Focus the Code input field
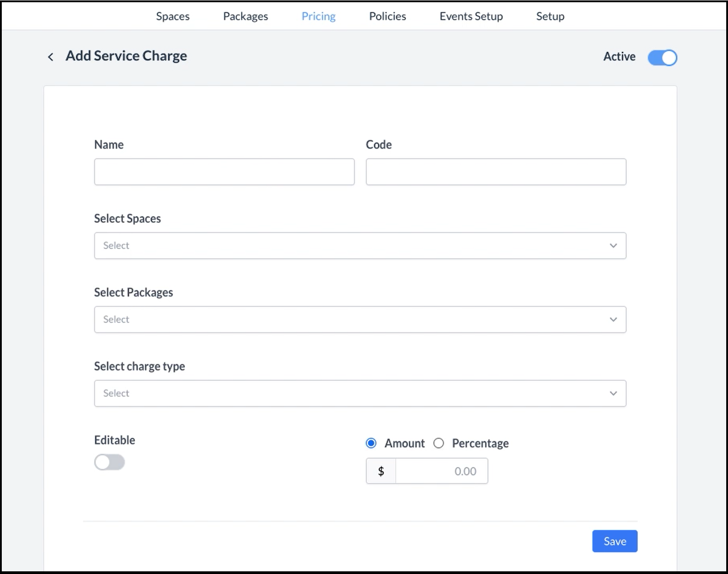728x574 pixels. click(496, 172)
